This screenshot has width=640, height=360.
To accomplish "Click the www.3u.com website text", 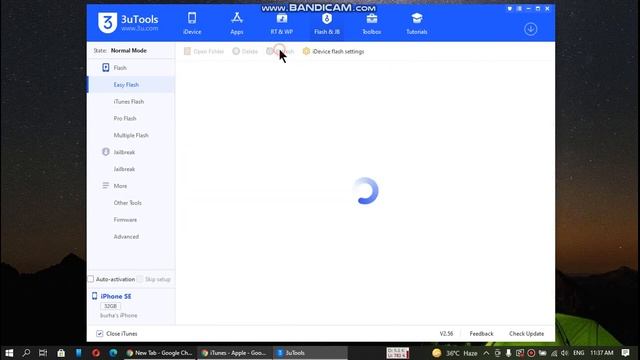I will [x=140, y=29].
